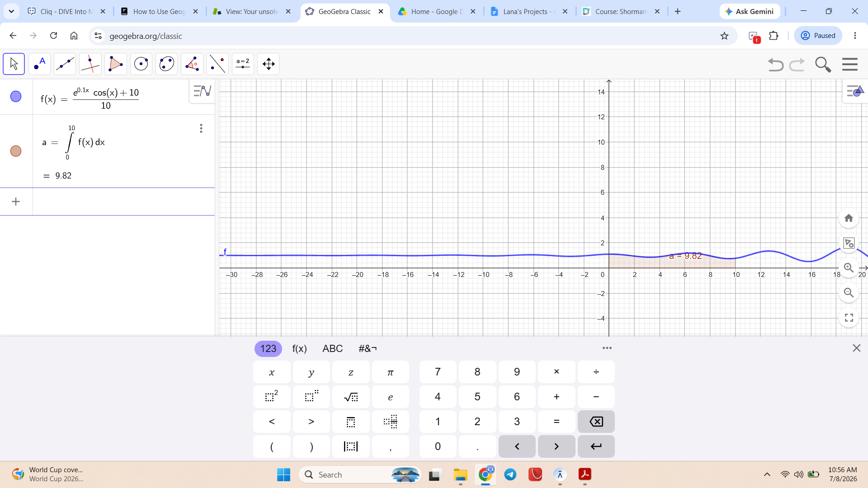Viewport: 868px width, 488px height.
Task: Select the Angle tool
Action: 192,64
